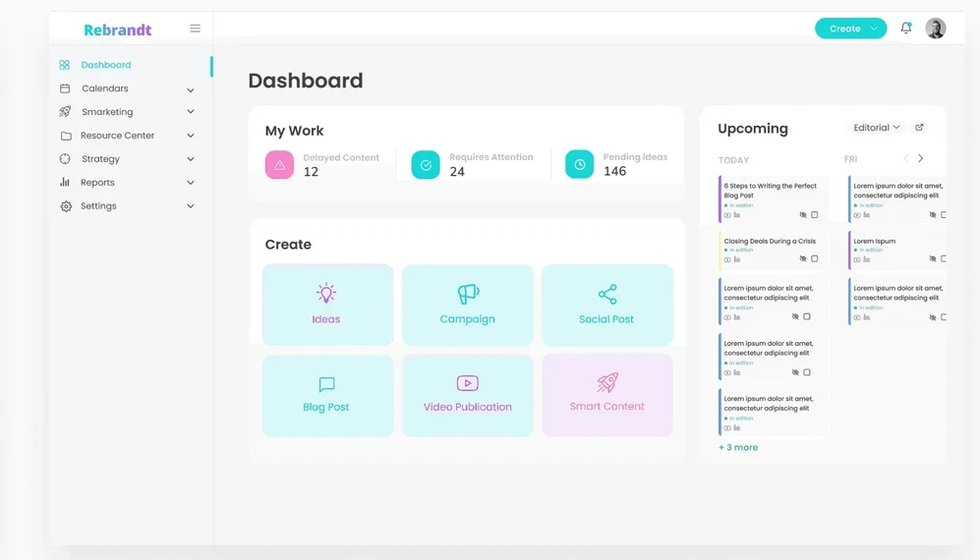Expand the Calendars chevron
980x560 pixels.
coord(191,89)
